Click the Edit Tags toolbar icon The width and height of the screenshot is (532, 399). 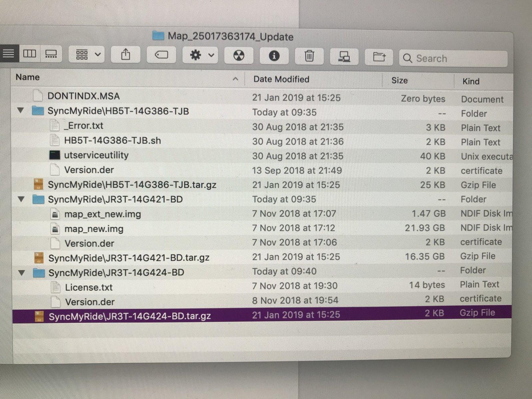coord(161,55)
